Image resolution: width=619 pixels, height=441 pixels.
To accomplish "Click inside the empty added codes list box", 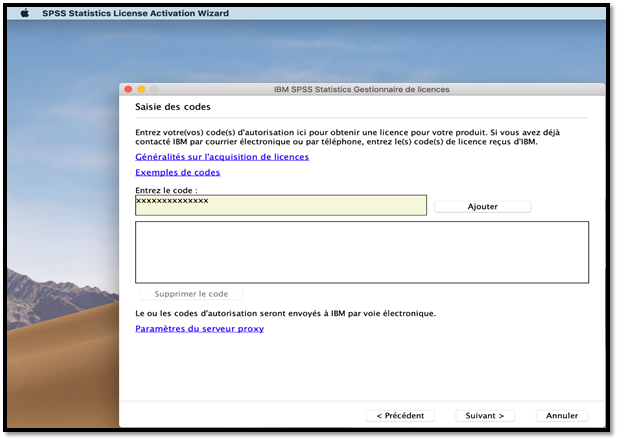I will [361, 251].
